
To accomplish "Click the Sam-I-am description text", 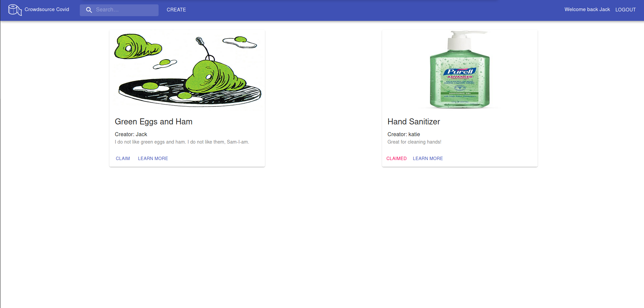I will point(182,142).
